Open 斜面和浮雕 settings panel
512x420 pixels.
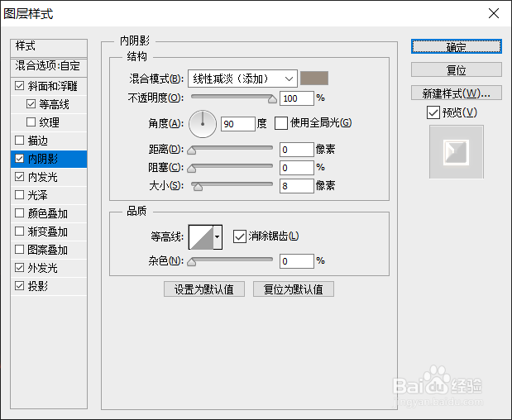pos(53,86)
